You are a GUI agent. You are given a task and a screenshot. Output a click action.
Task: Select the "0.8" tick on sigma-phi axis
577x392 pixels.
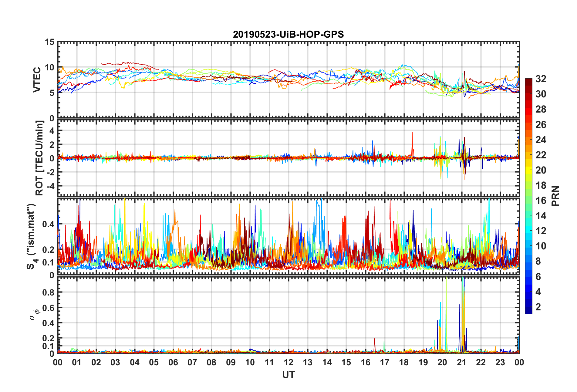49,292
